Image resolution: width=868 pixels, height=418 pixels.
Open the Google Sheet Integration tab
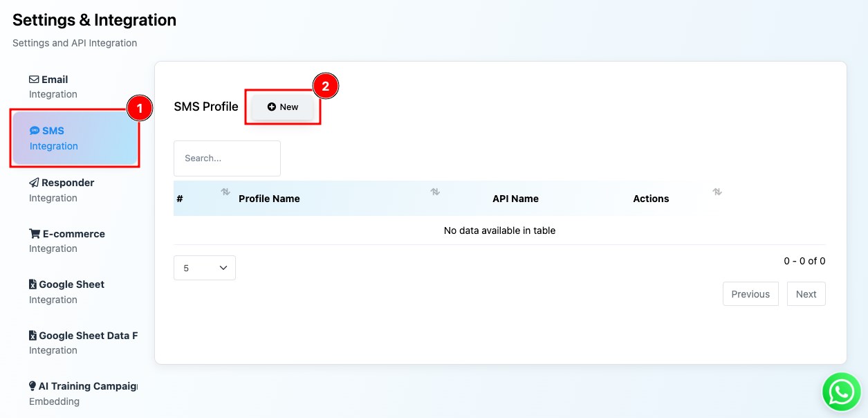[75, 291]
